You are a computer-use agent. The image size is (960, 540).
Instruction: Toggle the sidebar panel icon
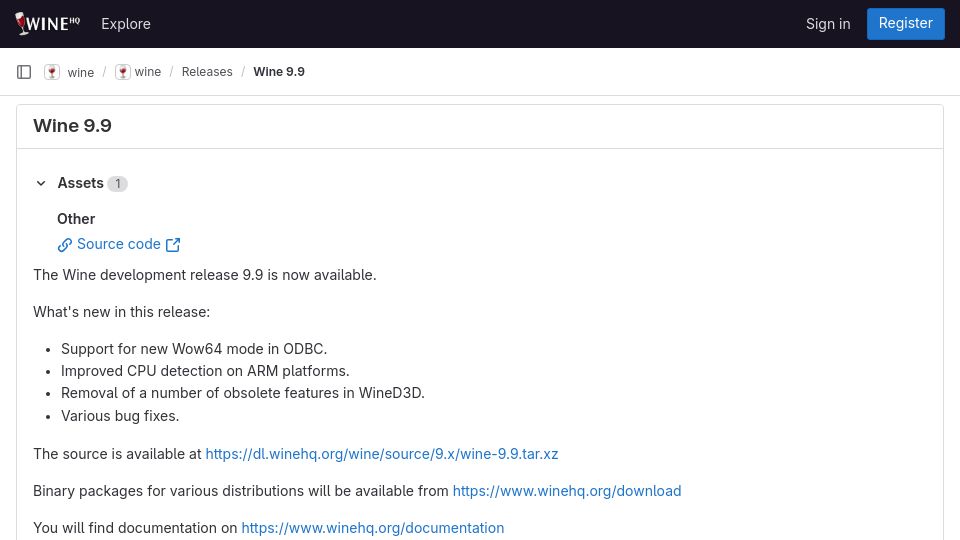(x=24, y=72)
